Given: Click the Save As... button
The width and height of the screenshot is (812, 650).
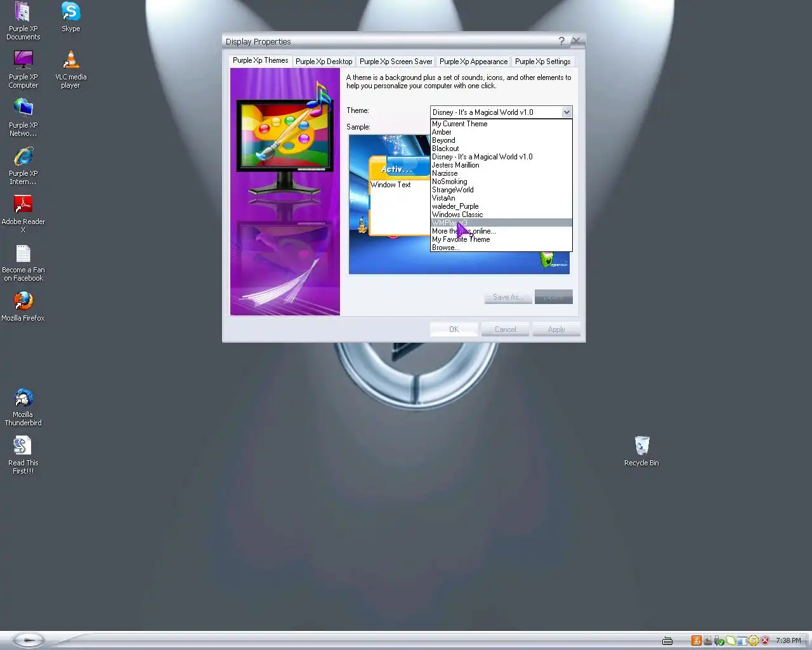Looking at the screenshot, I should point(508,297).
